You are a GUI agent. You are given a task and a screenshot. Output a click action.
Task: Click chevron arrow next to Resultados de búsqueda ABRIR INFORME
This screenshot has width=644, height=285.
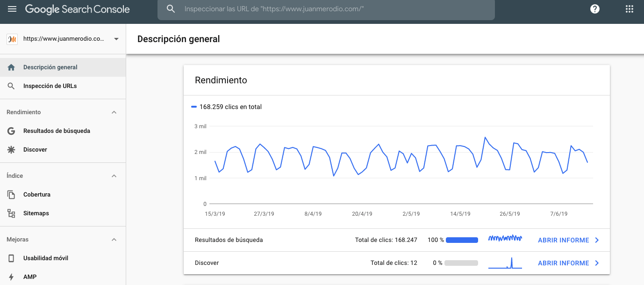click(597, 240)
